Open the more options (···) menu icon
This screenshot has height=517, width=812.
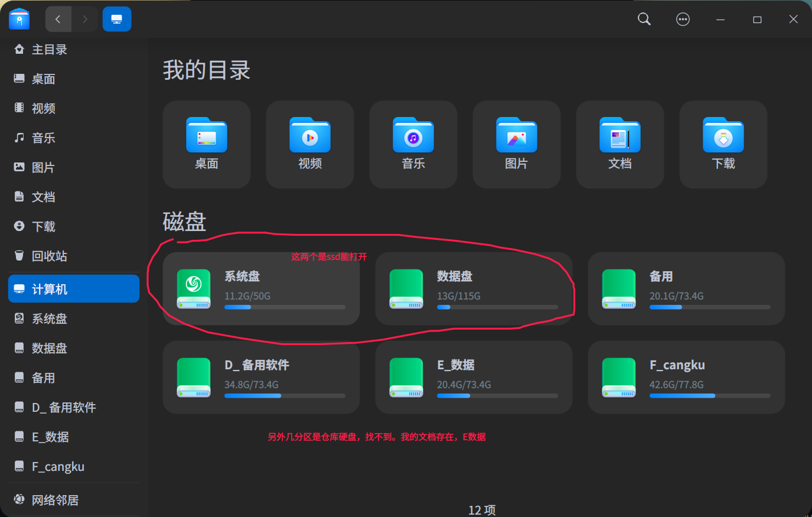pyautogui.click(x=683, y=19)
